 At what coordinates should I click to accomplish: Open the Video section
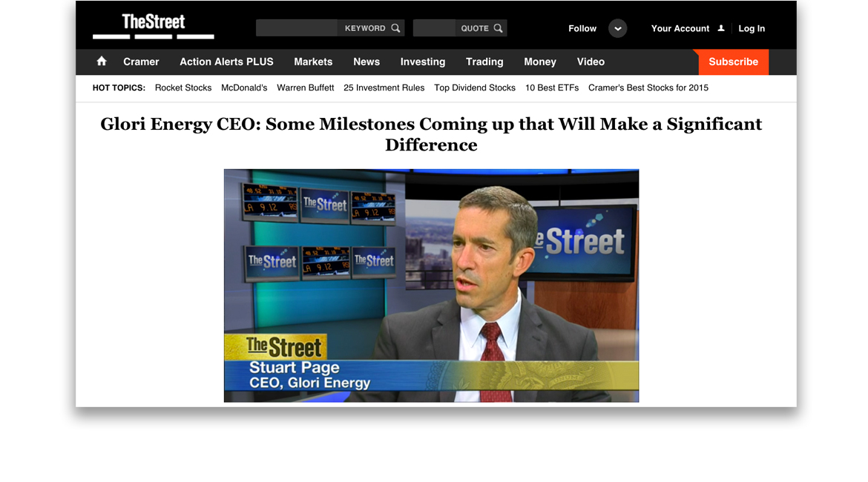(591, 62)
